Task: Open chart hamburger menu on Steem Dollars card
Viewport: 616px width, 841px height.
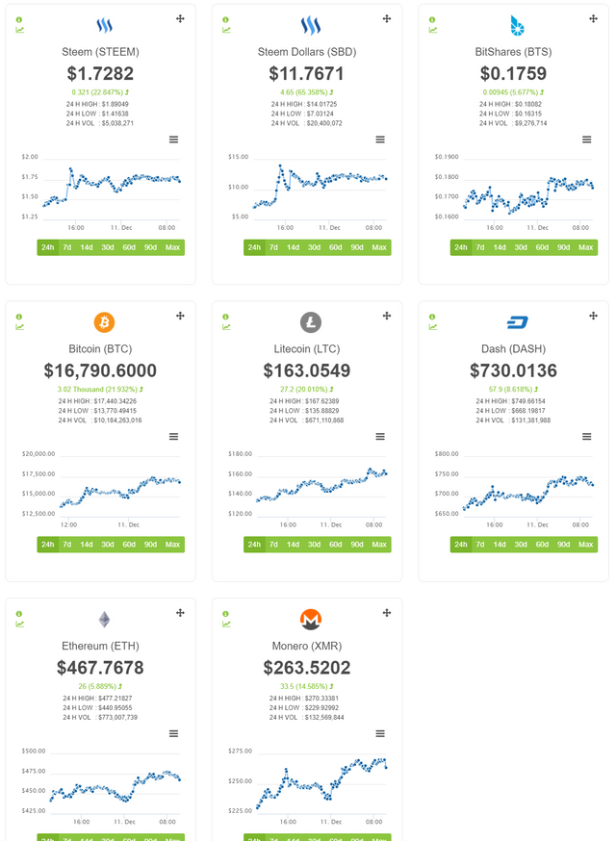Action: coord(380,140)
